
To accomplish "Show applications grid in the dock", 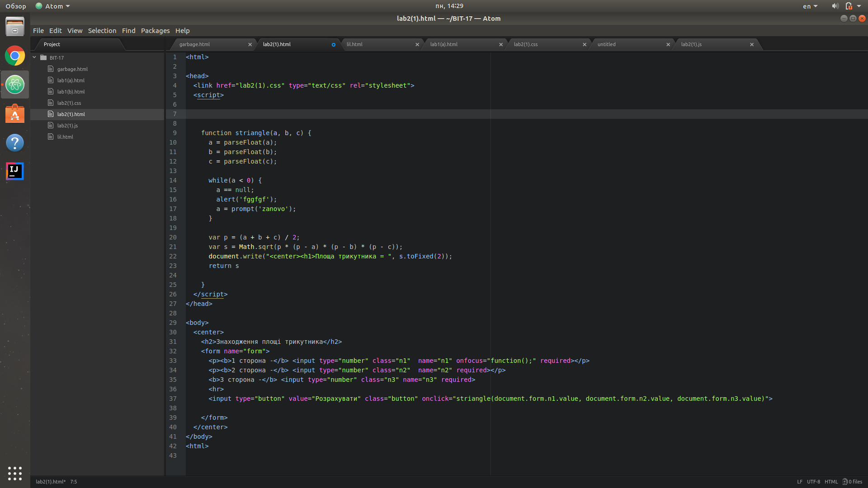I will (x=15, y=473).
